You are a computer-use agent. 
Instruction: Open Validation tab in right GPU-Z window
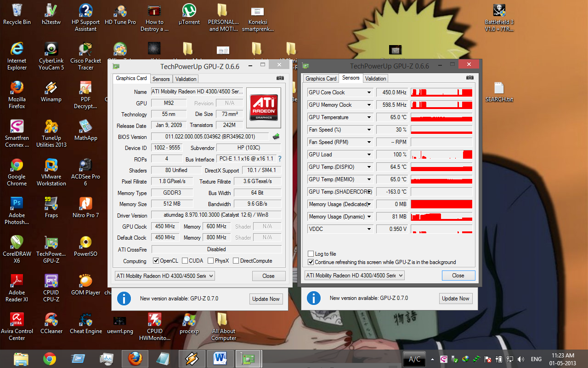(376, 78)
